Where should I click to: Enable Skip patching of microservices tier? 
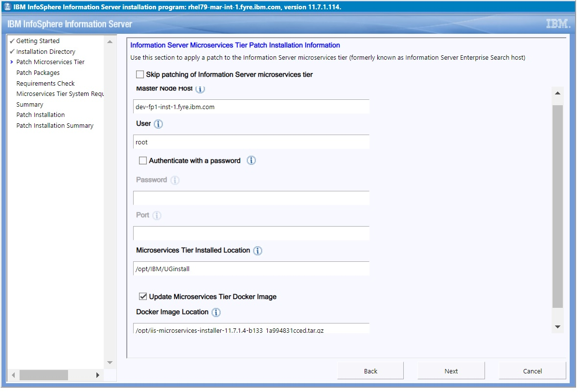139,74
